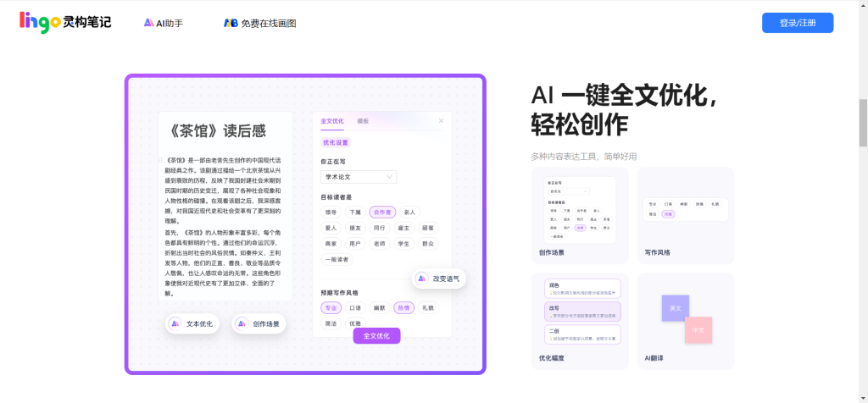Click the 登录/注册 button

coord(797,23)
